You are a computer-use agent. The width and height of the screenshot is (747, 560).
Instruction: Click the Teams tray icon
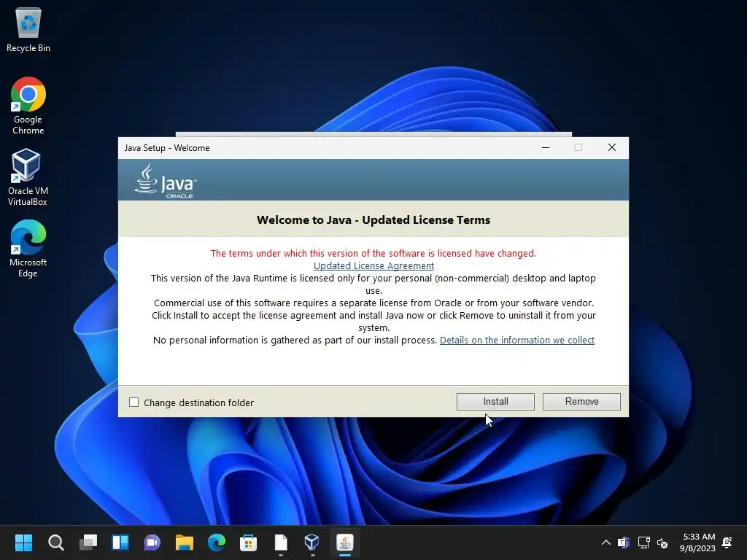624,542
